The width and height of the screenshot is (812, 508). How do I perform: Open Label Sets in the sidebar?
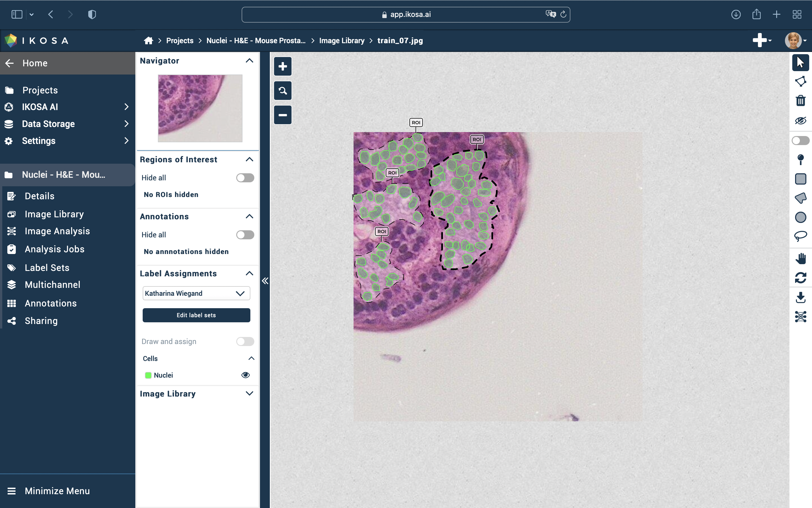click(x=47, y=268)
